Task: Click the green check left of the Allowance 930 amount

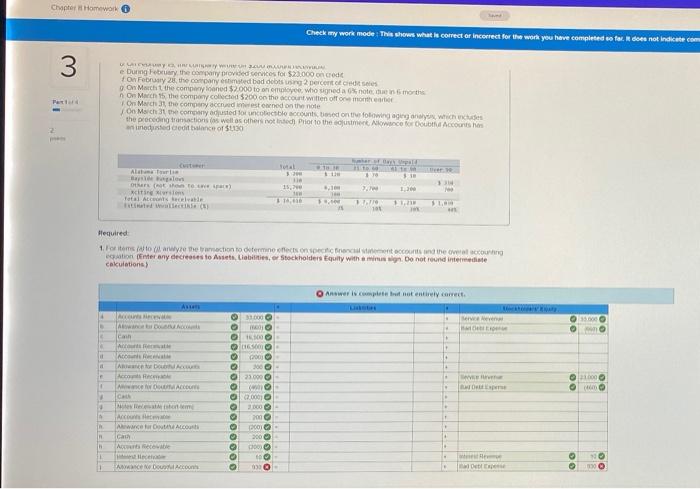Action: (233, 467)
